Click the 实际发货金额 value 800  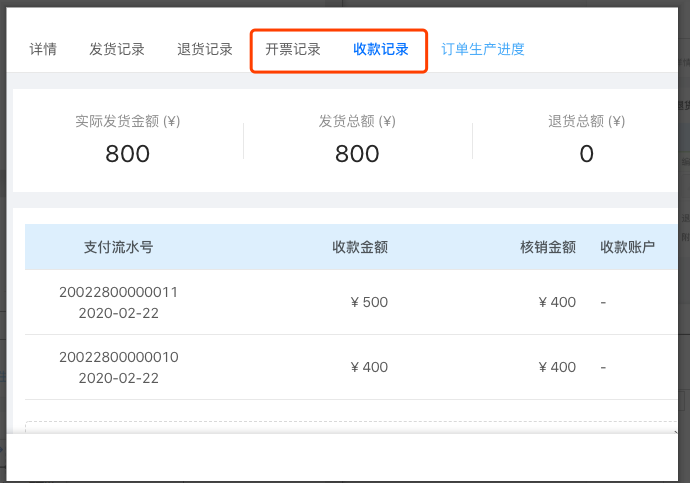click(x=128, y=154)
